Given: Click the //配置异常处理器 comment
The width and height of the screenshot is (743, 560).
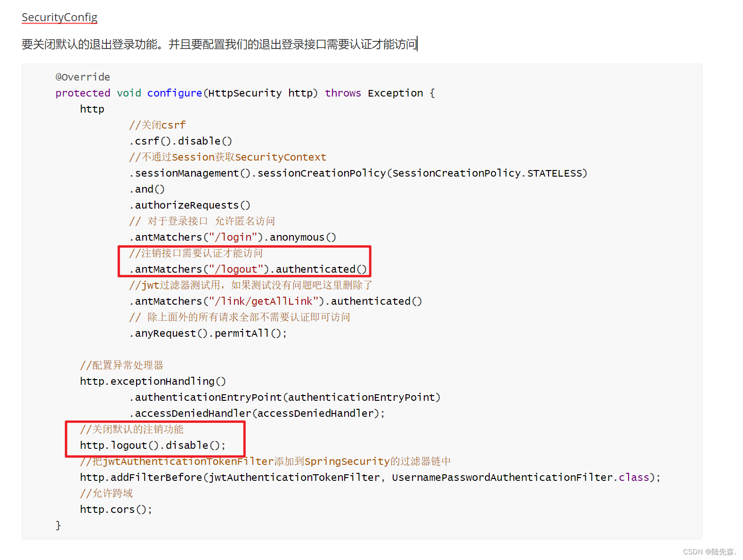Looking at the screenshot, I should (121, 365).
